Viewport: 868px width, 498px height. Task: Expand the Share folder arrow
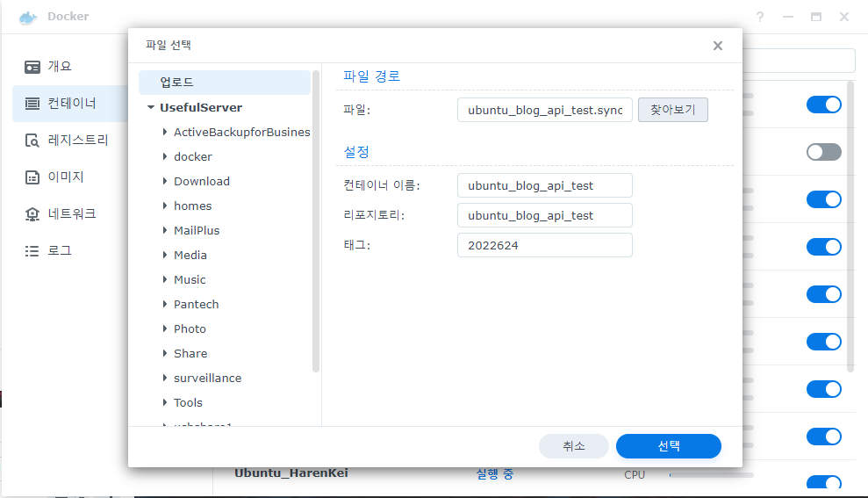point(164,353)
